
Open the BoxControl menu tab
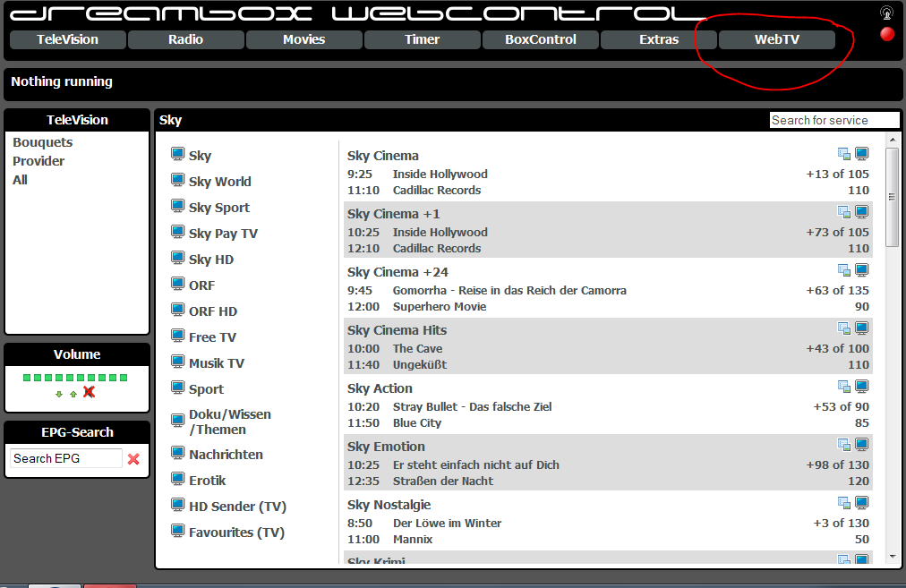click(x=540, y=39)
